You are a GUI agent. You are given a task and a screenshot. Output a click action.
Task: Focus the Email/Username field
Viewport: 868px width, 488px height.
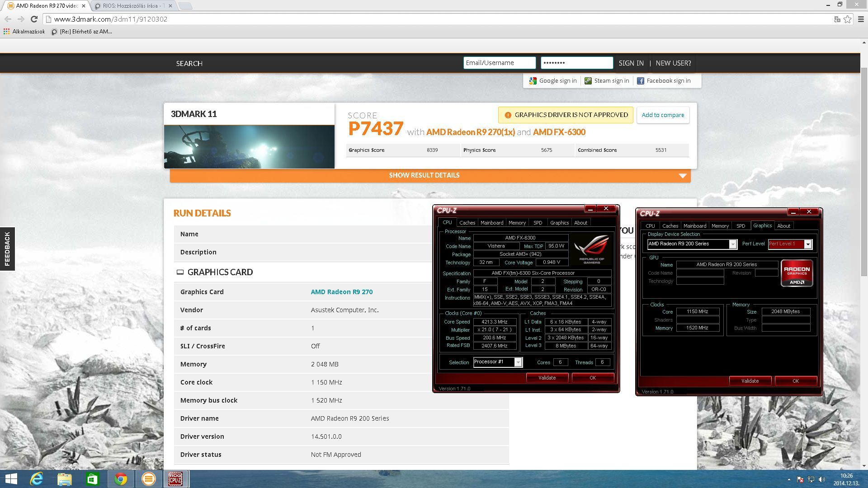tap(500, 63)
